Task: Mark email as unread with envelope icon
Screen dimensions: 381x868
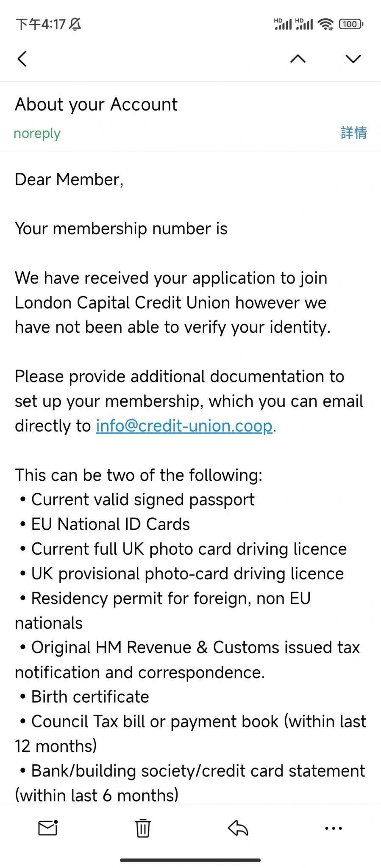Action: pyautogui.click(x=48, y=828)
